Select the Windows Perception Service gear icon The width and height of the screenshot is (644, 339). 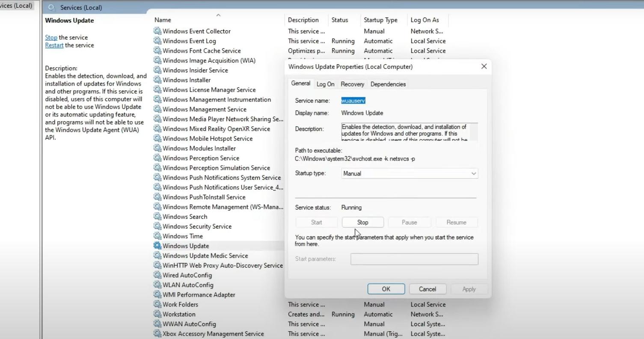point(157,158)
